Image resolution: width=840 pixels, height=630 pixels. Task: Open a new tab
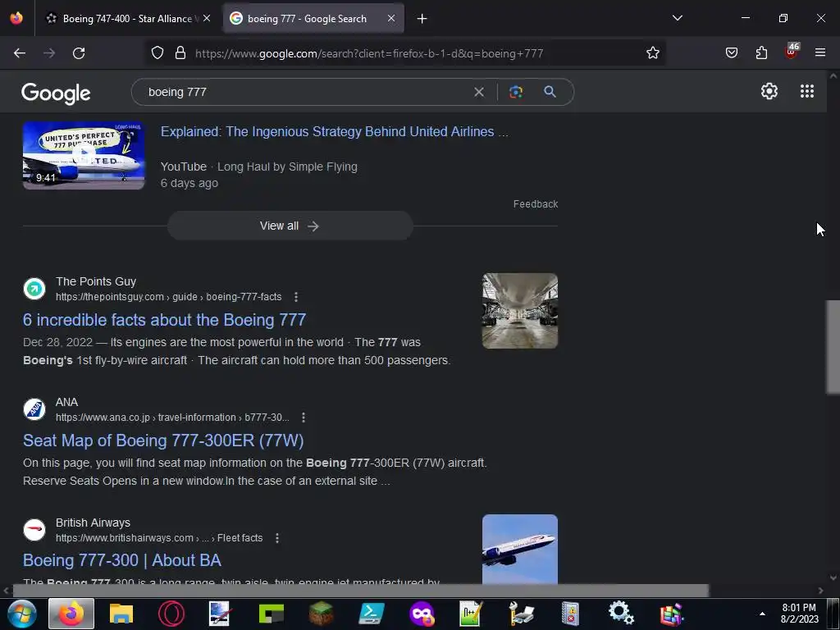(422, 19)
